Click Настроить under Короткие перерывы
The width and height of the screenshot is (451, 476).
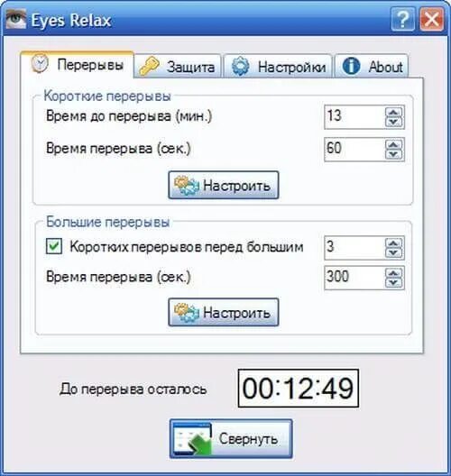224,185
